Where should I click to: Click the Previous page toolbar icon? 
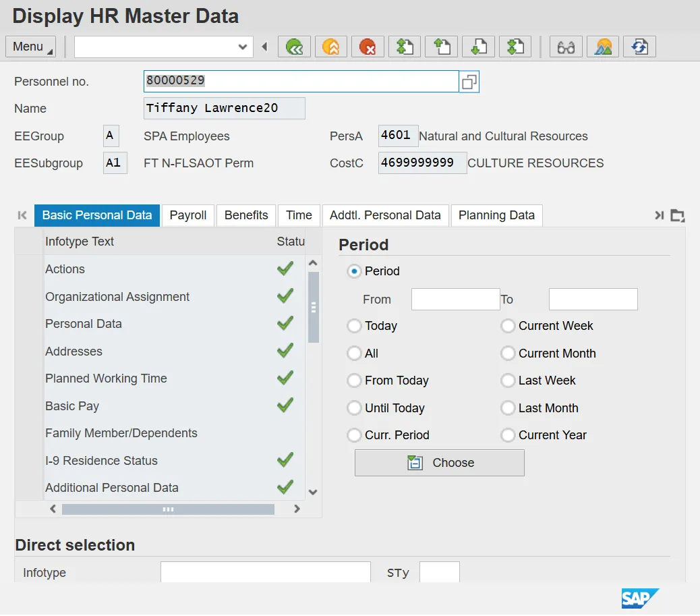click(441, 47)
